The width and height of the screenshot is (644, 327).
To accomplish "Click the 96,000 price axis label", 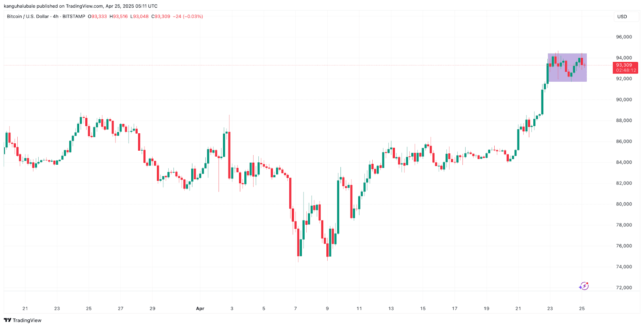I will tap(624, 37).
